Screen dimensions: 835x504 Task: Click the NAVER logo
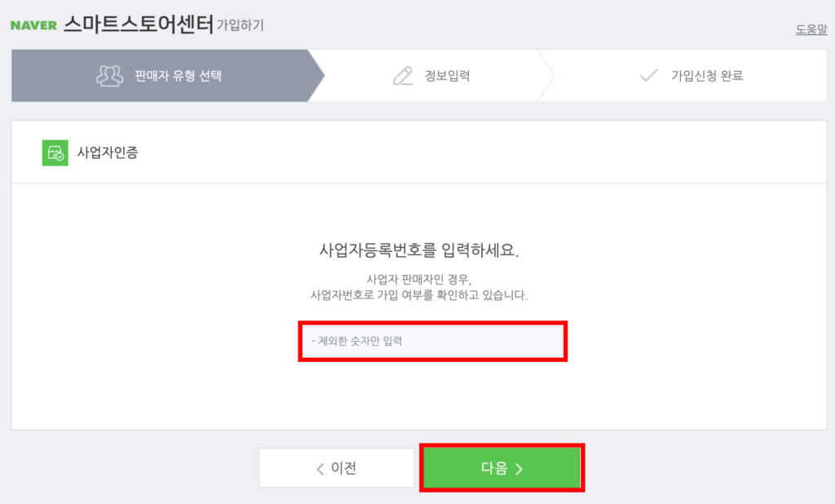(33, 24)
